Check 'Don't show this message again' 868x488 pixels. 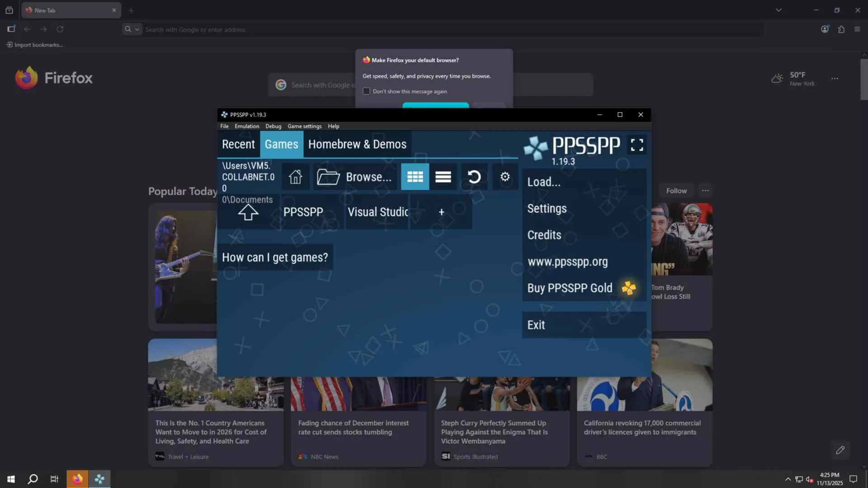click(366, 91)
